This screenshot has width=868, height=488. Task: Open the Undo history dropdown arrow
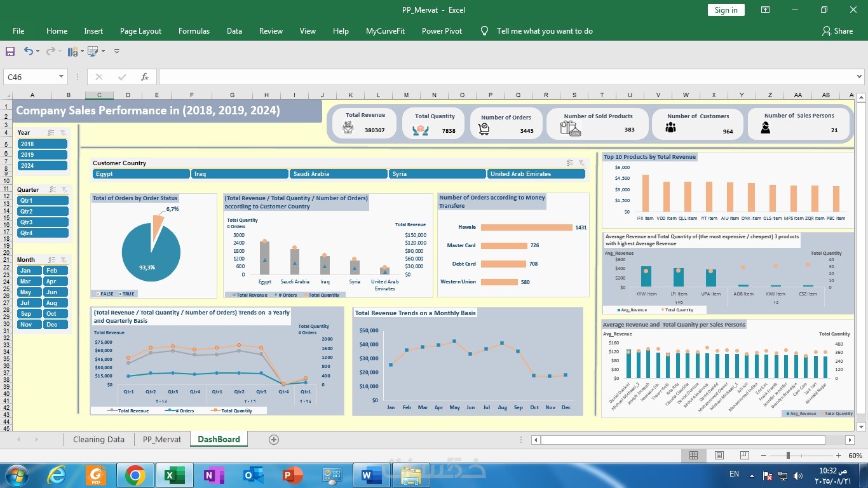click(x=37, y=51)
